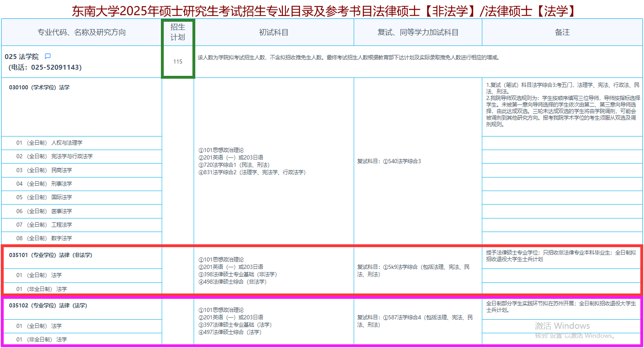Click the 专业代码、名称及研究方向 column header

pos(81,32)
